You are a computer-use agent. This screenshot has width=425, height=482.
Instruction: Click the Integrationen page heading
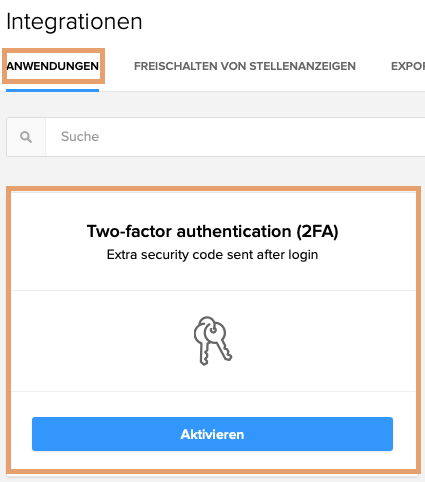[74, 22]
